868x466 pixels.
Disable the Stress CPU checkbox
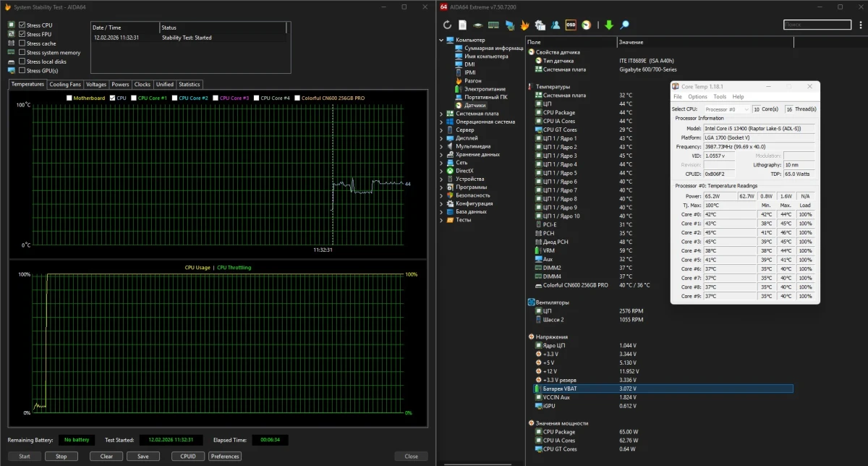click(22, 25)
